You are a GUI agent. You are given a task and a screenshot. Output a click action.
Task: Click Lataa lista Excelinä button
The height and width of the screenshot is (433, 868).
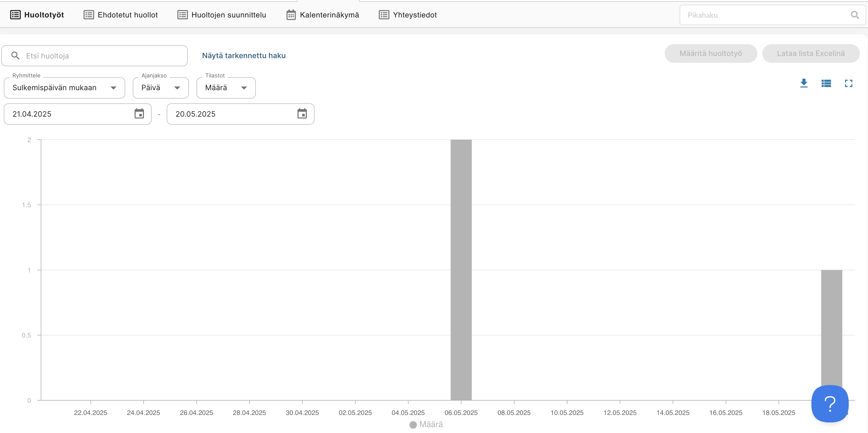810,53
